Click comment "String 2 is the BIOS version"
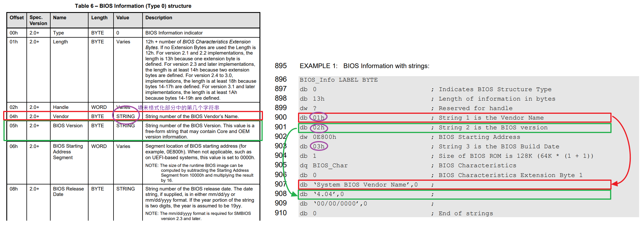Screen dimensions: 644x233 point(493,128)
